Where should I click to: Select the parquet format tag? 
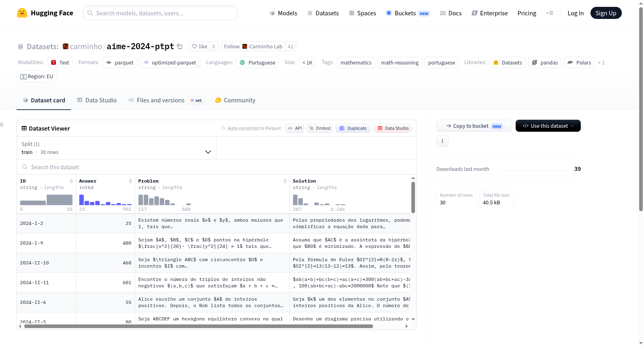click(120, 62)
